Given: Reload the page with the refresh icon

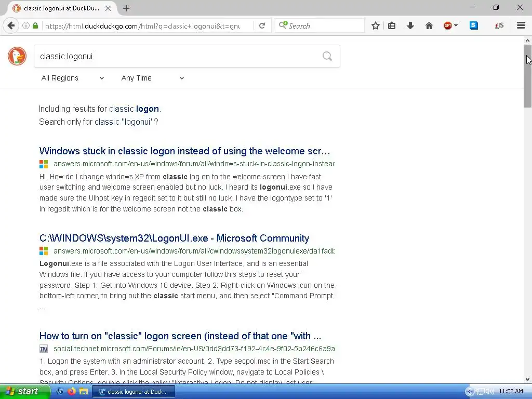Looking at the screenshot, I should coord(262,26).
